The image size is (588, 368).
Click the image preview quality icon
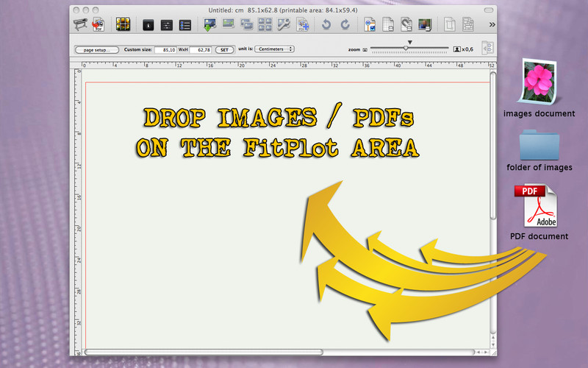tap(425, 25)
